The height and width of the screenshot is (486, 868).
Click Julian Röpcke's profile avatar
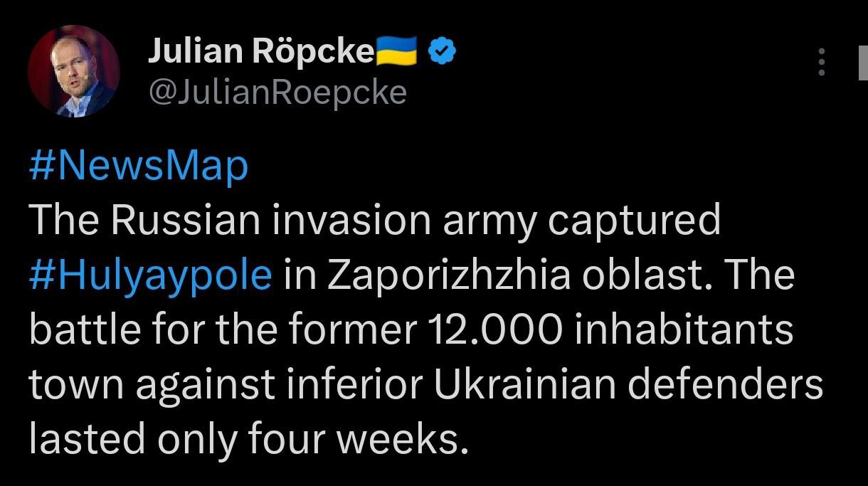click(x=73, y=71)
